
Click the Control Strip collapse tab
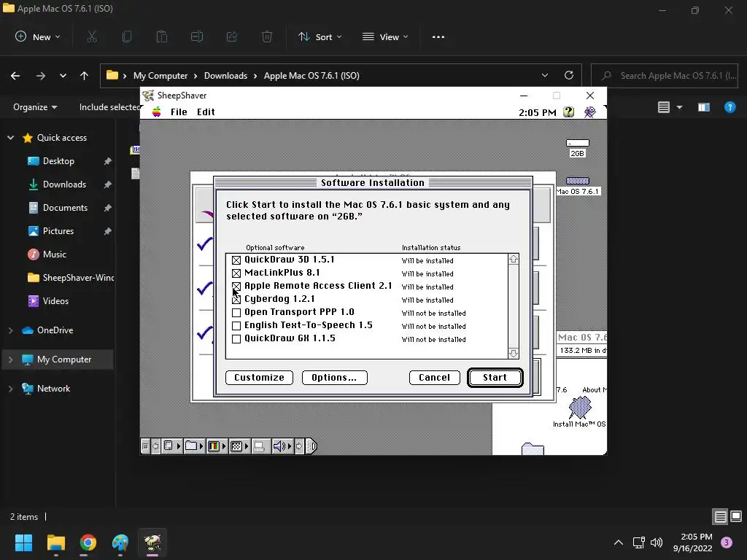(x=311, y=446)
